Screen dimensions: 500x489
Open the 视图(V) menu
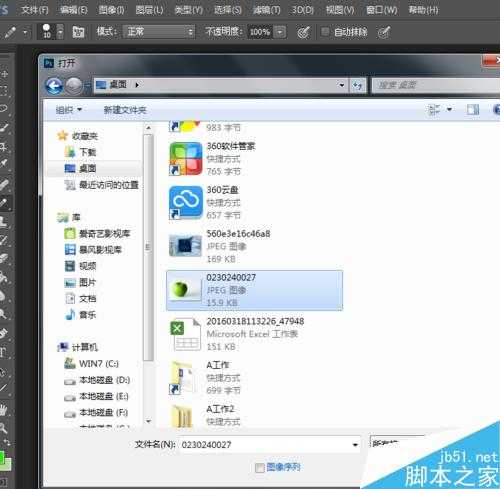click(x=340, y=10)
